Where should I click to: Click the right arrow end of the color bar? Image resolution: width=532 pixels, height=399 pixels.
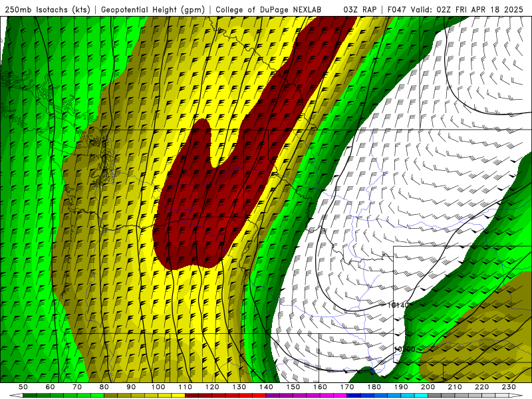(516, 396)
